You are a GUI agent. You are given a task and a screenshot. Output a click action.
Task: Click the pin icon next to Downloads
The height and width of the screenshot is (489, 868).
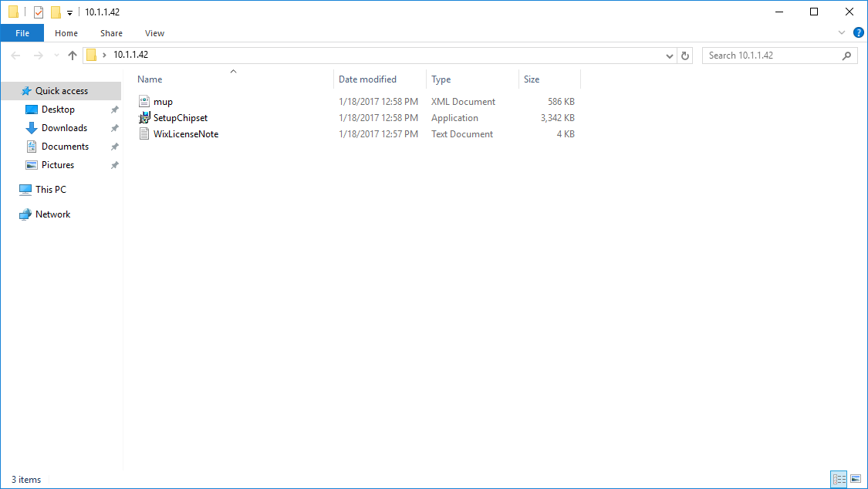tap(115, 128)
